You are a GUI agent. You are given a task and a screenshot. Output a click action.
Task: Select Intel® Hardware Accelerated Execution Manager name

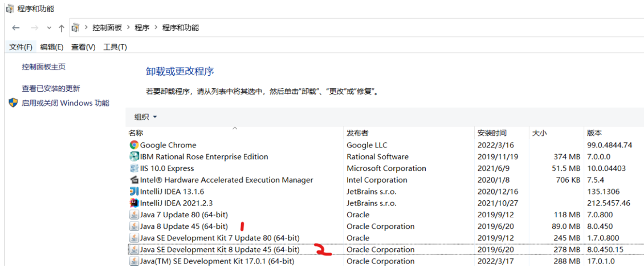coord(227,180)
